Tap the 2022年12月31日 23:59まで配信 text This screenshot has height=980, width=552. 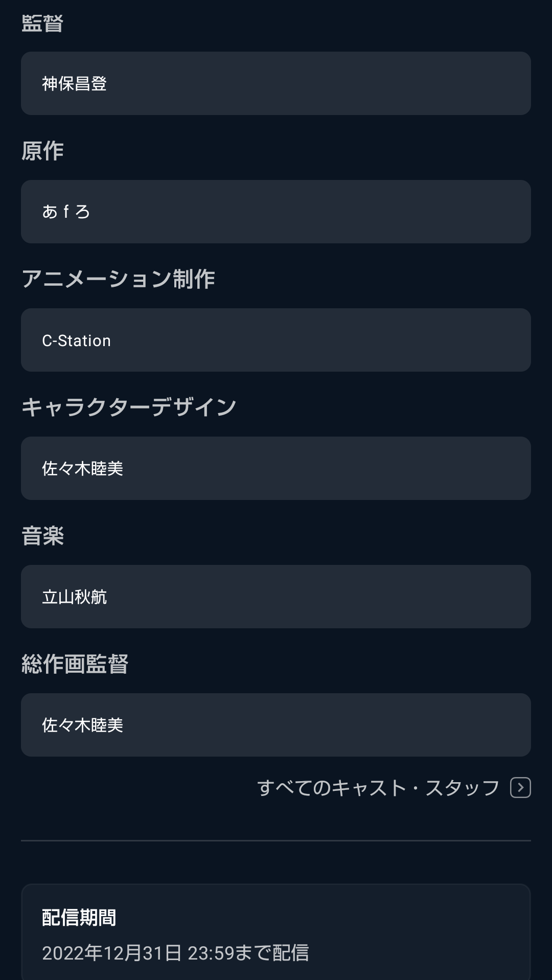[x=175, y=953]
